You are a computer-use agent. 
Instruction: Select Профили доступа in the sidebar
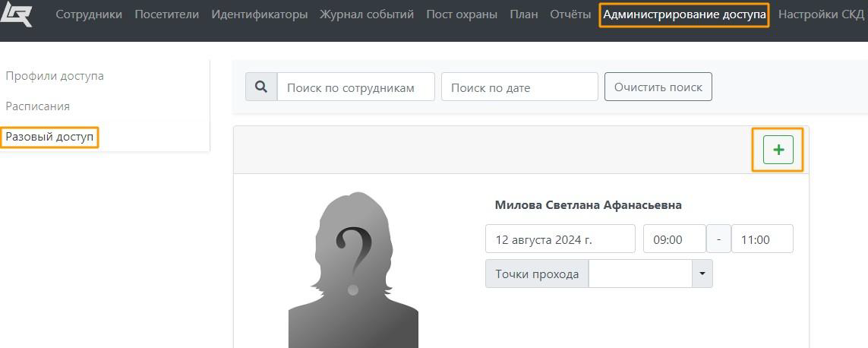[55, 76]
